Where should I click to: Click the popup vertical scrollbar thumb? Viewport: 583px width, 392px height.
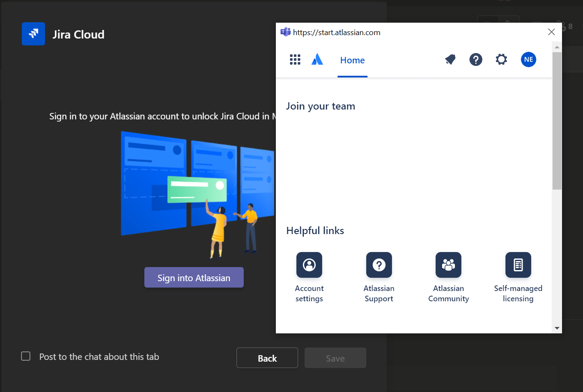point(557,121)
